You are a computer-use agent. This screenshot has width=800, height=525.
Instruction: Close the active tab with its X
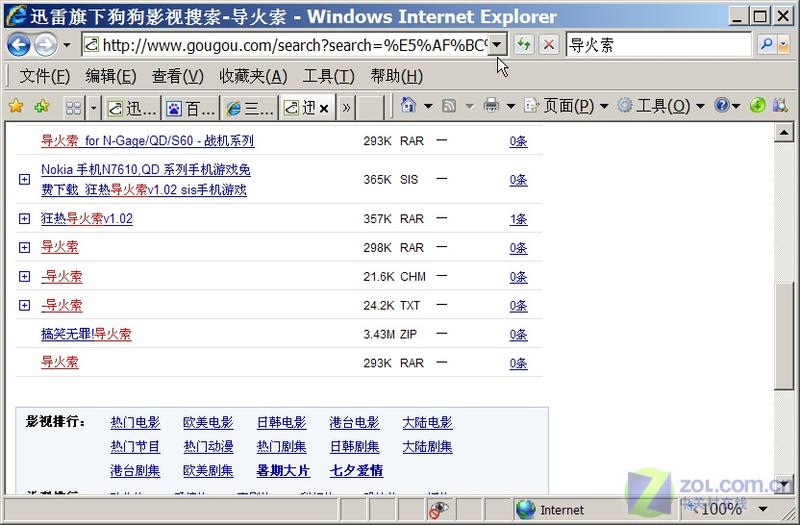(323, 108)
